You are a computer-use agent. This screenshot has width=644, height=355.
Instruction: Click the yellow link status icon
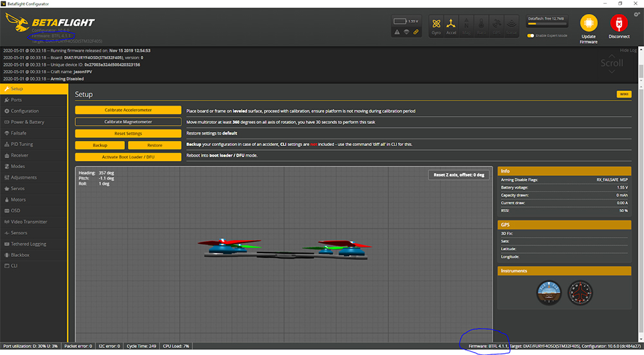coord(415,32)
